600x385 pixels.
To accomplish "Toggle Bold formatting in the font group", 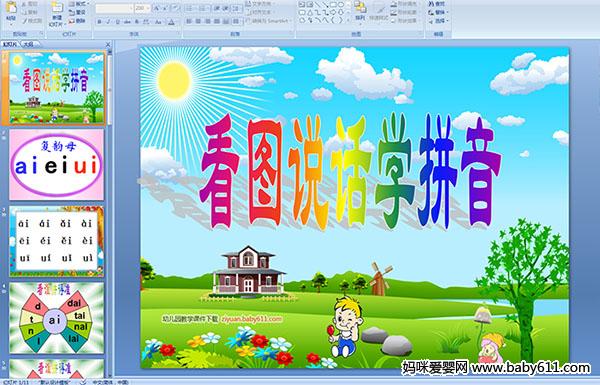I will coord(99,22).
